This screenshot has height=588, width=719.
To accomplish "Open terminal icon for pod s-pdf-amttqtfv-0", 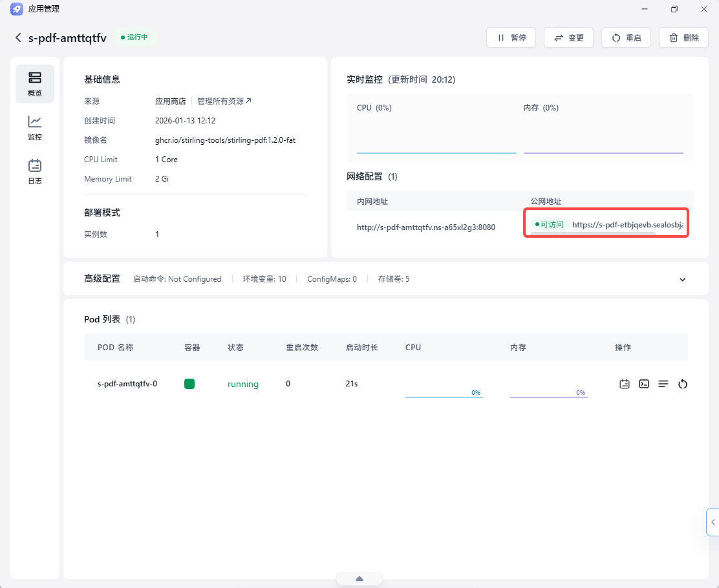I will [x=644, y=384].
